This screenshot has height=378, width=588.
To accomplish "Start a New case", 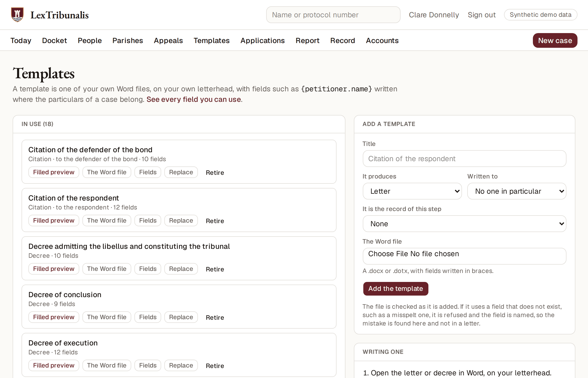I will pos(555,40).
